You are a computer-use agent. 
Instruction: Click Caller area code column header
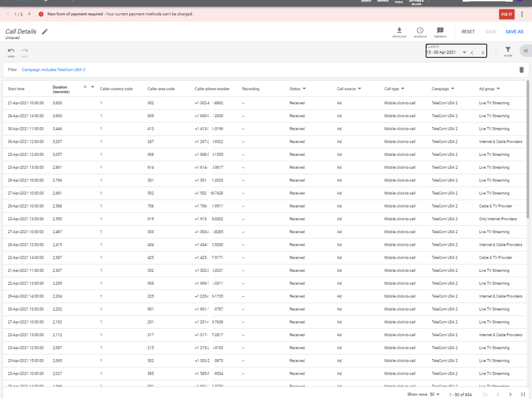click(161, 89)
